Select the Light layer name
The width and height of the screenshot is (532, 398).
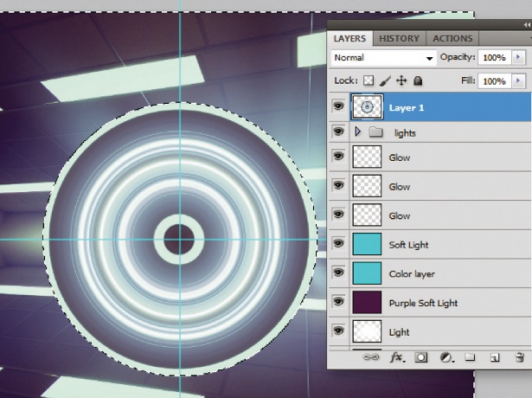(399, 332)
